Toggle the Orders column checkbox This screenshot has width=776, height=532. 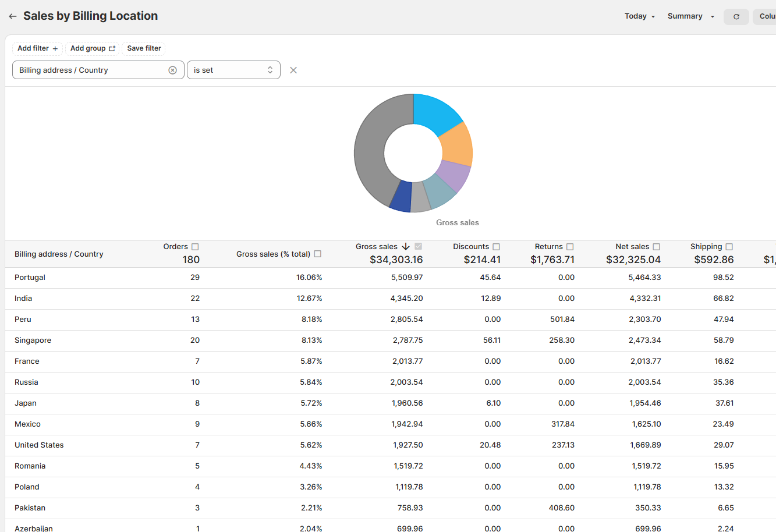[195, 247]
